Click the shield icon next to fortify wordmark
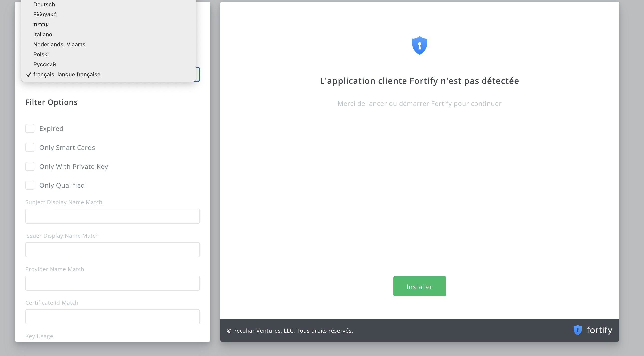 578,330
